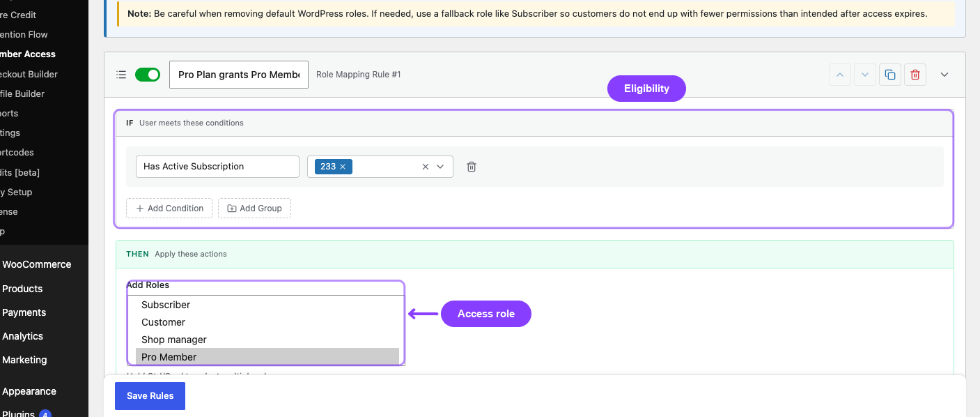Image resolution: width=980 pixels, height=417 pixels.
Task: Open the Has Active Subscription condition field
Action: 217,167
